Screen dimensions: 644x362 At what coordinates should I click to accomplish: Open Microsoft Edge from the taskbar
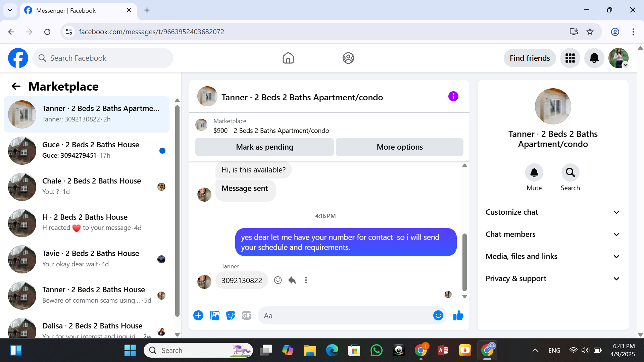[332, 350]
